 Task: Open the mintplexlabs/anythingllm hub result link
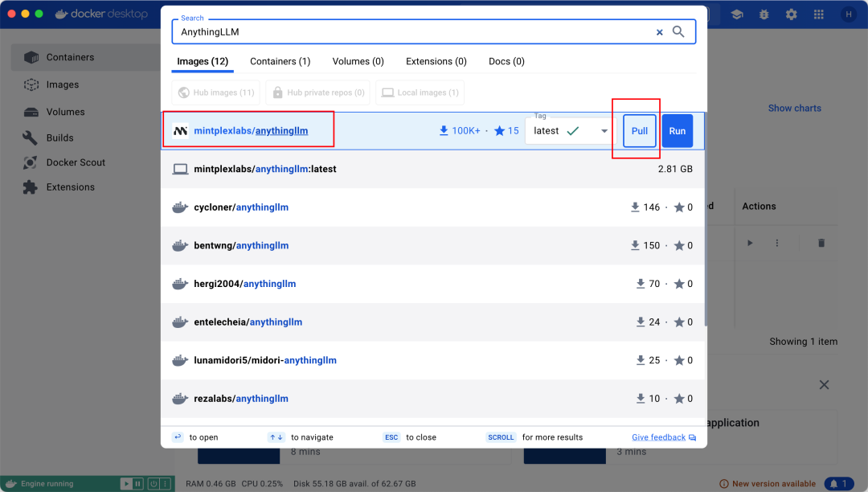(251, 131)
